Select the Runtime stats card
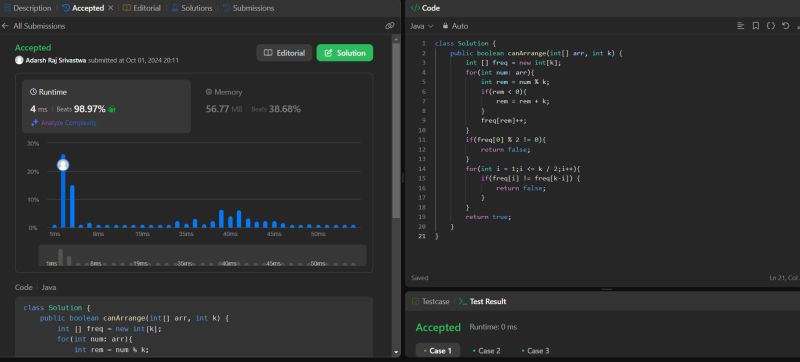This screenshot has height=362, width=800. (x=107, y=107)
